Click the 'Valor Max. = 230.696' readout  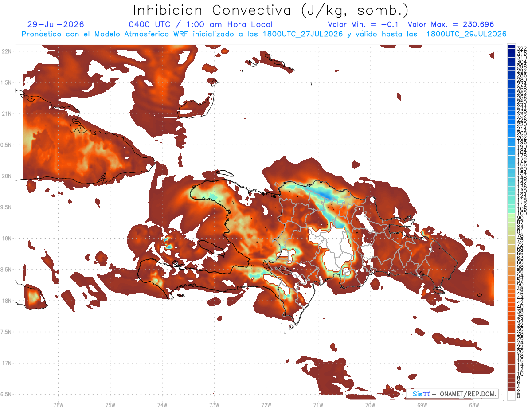point(451,25)
